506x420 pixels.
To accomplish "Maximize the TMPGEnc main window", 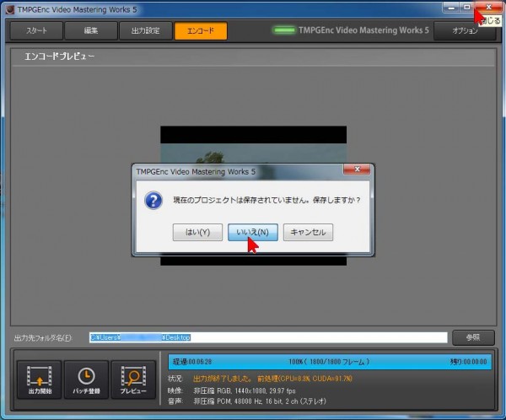I will pyautogui.click(x=466, y=7).
